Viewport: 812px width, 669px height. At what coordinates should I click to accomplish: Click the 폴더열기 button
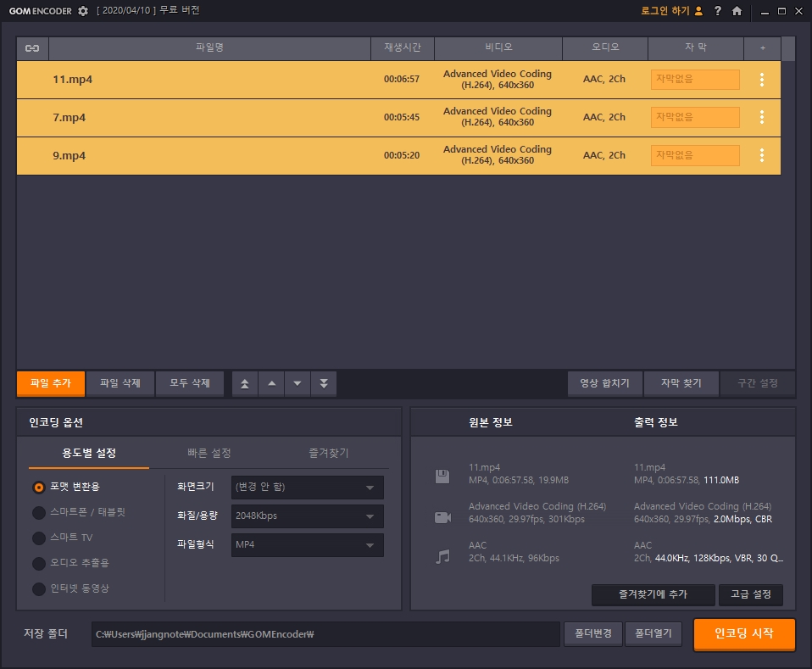(x=653, y=633)
